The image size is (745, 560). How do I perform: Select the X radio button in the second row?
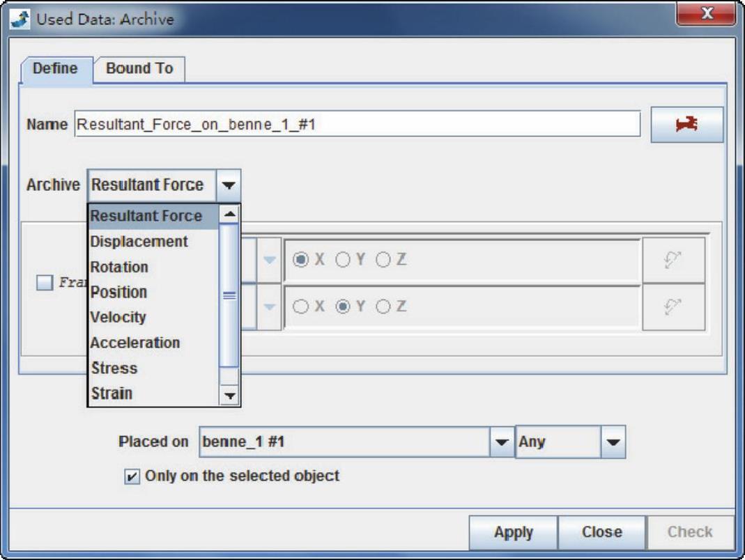[302, 306]
